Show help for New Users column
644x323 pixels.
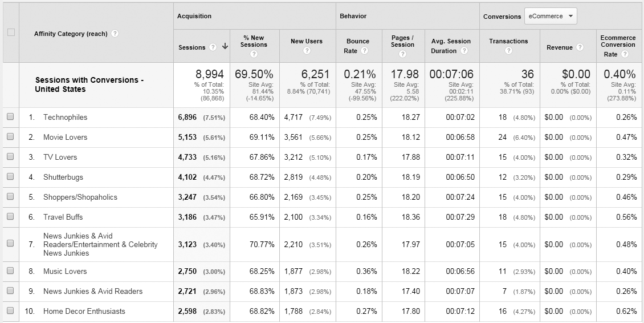pyautogui.click(x=307, y=51)
